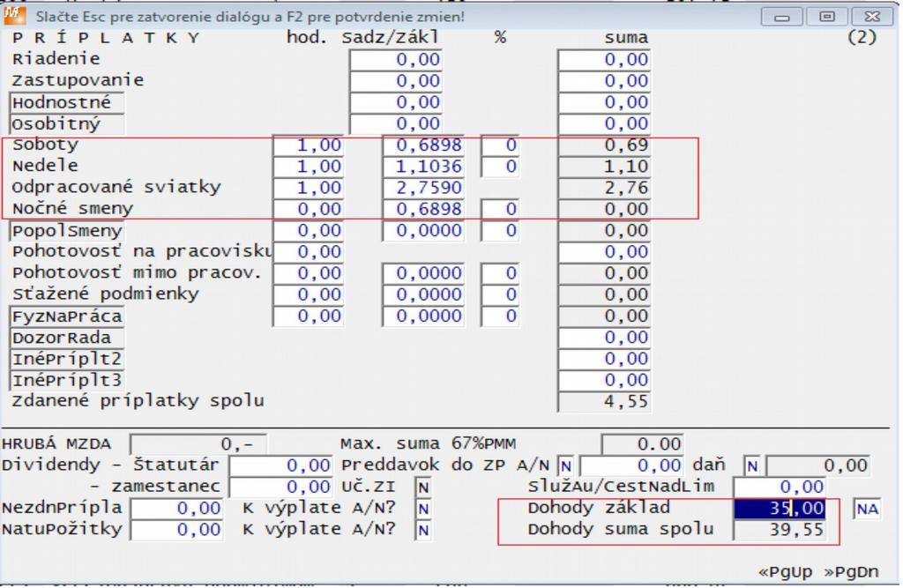The height and width of the screenshot is (588, 903).
Task: Click the Osobitný suma field
Action: tap(604, 123)
